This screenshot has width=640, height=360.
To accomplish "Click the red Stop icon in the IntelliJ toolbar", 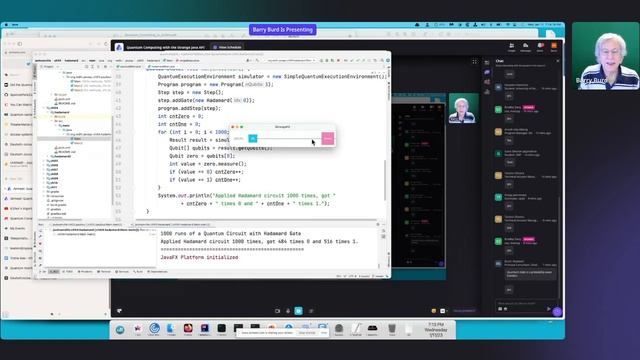I will (x=338, y=60).
